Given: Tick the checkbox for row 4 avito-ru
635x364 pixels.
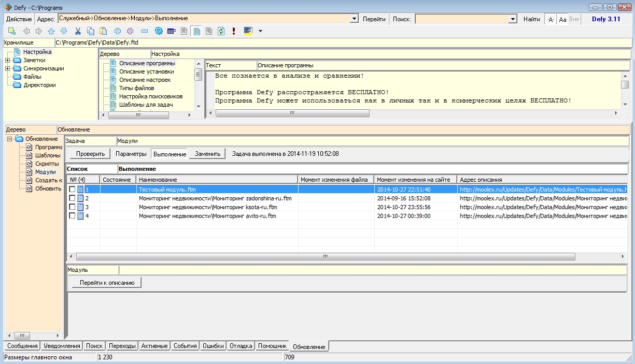Looking at the screenshot, I should coord(73,216).
